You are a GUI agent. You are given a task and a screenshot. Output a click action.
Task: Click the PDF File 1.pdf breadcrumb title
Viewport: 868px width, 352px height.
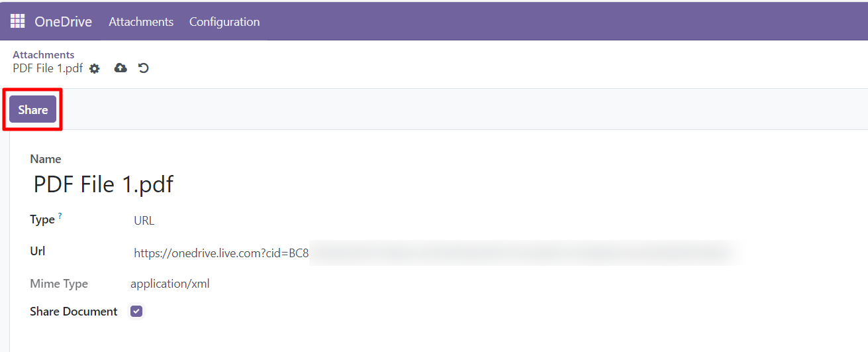48,68
